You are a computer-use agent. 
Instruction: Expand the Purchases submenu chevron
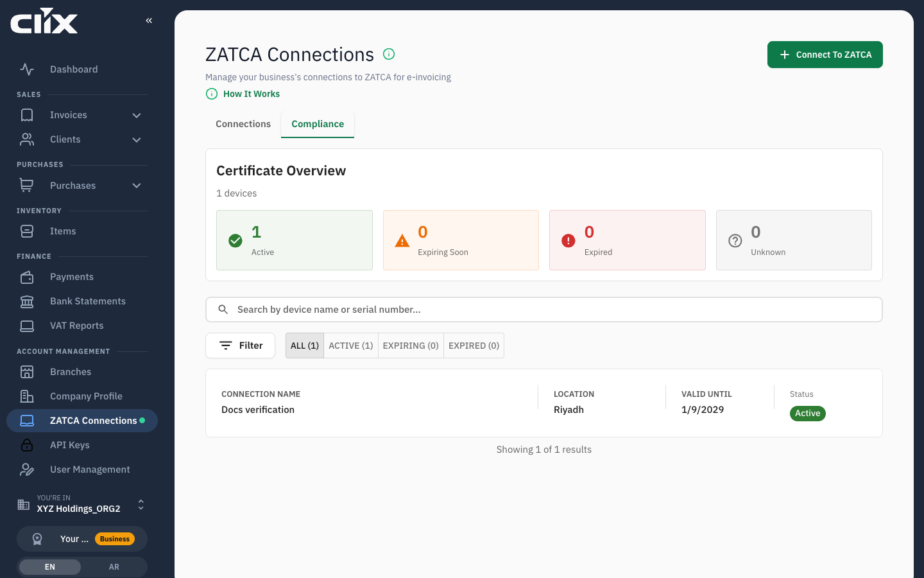137,186
